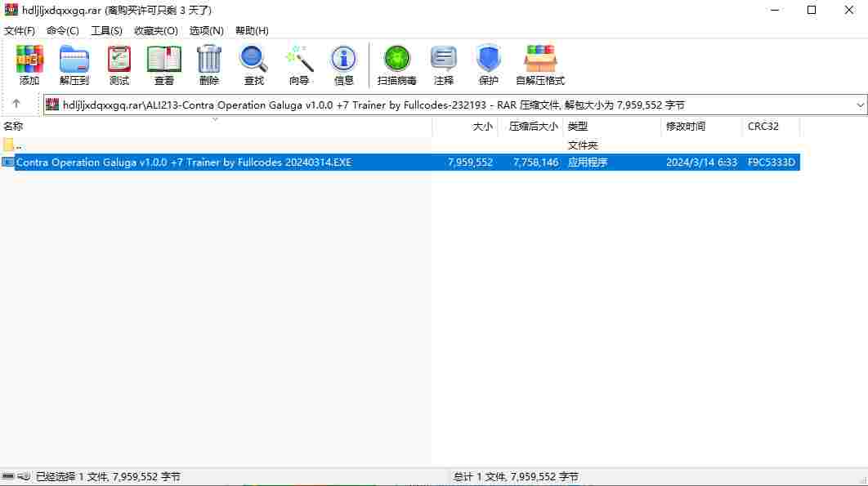Maximize the WinRAR window
Image resolution: width=868 pixels, height=486 pixels.
[x=812, y=10]
